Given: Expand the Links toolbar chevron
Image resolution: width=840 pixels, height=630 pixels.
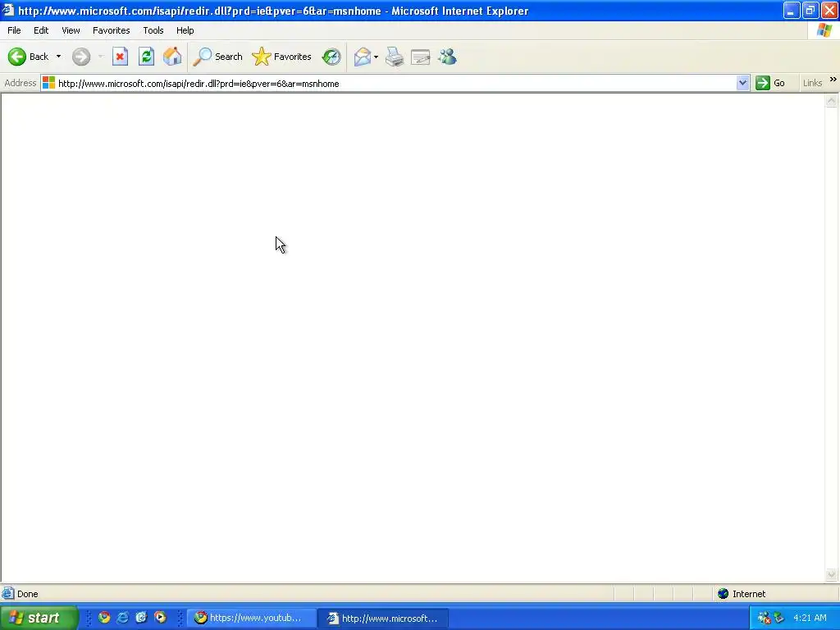Looking at the screenshot, I should point(833,80).
